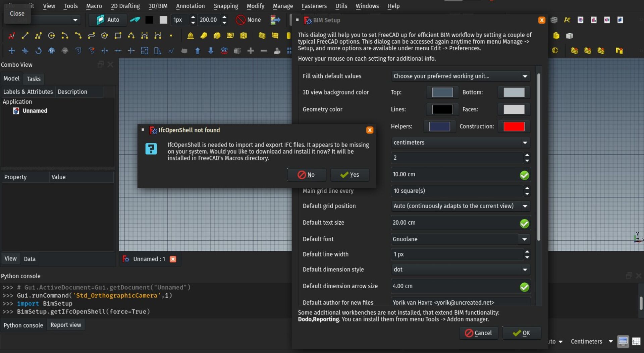Pick the red Construction color swatch
The width and height of the screenshot is (644, 353).
point(514,126)
